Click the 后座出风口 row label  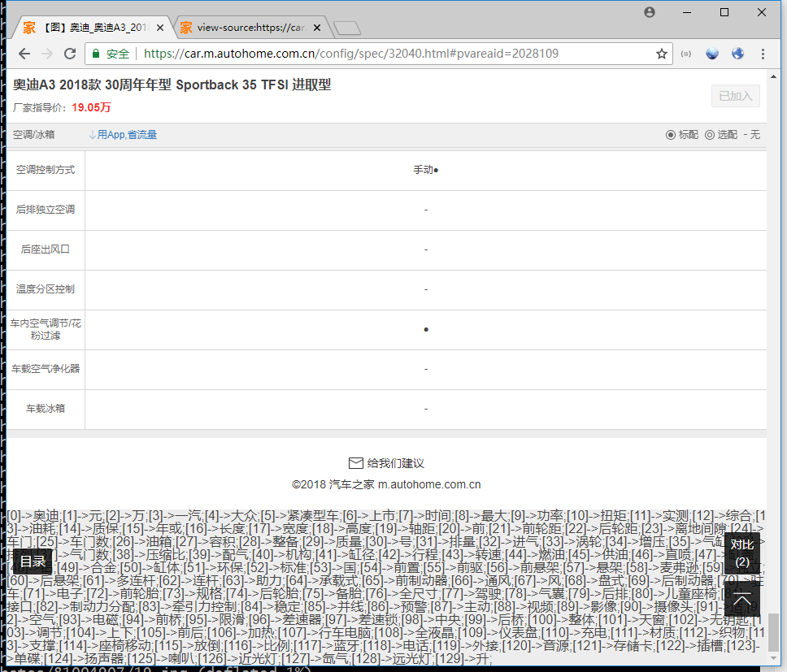pyautogui.click(x=46, y=249)
